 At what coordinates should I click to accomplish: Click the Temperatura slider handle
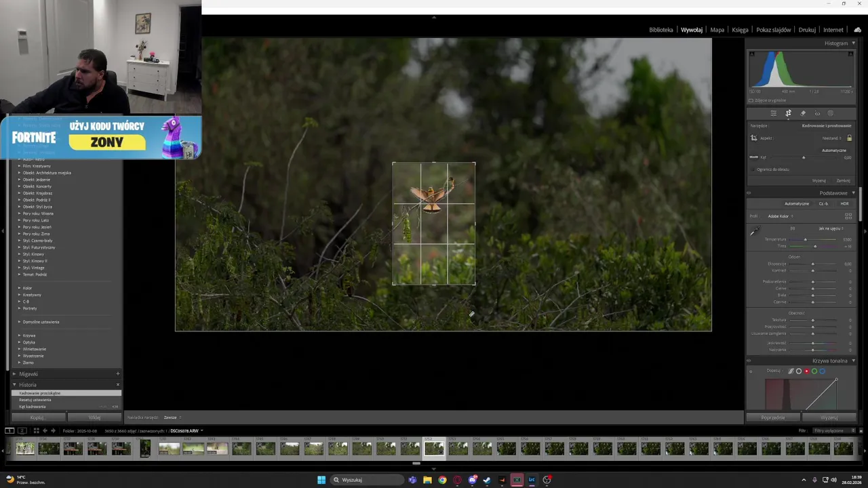coord(806,239)
